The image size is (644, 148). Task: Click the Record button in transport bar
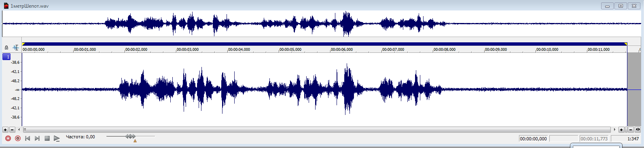(8, 138)
